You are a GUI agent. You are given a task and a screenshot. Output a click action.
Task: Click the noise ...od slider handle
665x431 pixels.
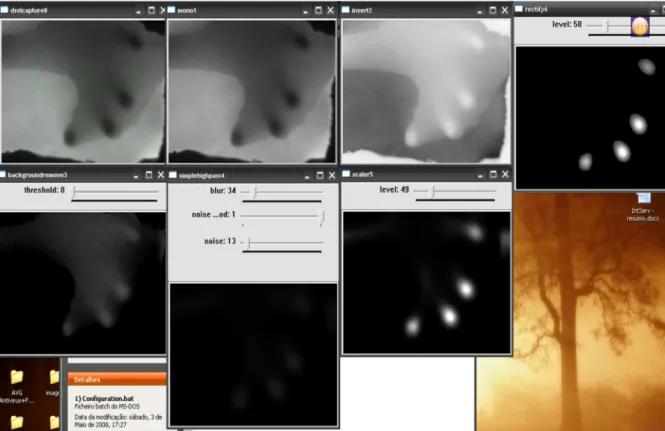(321, 216)
